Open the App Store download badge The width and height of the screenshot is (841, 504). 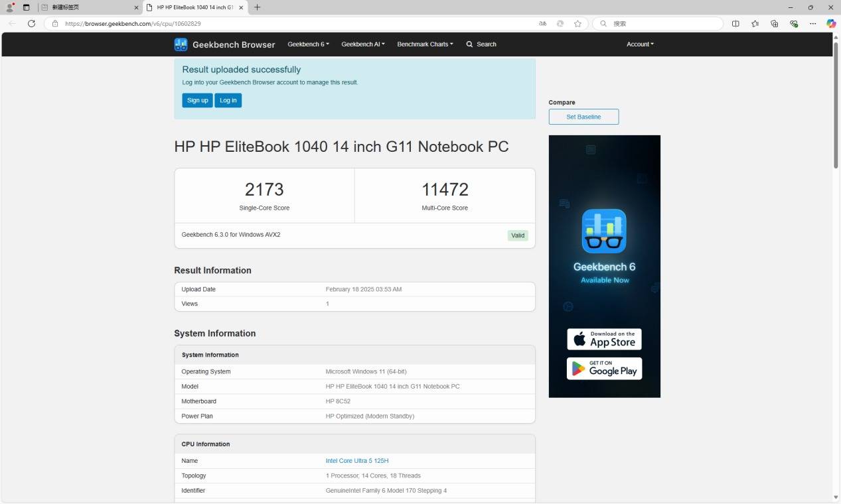(x=604, y=339)
